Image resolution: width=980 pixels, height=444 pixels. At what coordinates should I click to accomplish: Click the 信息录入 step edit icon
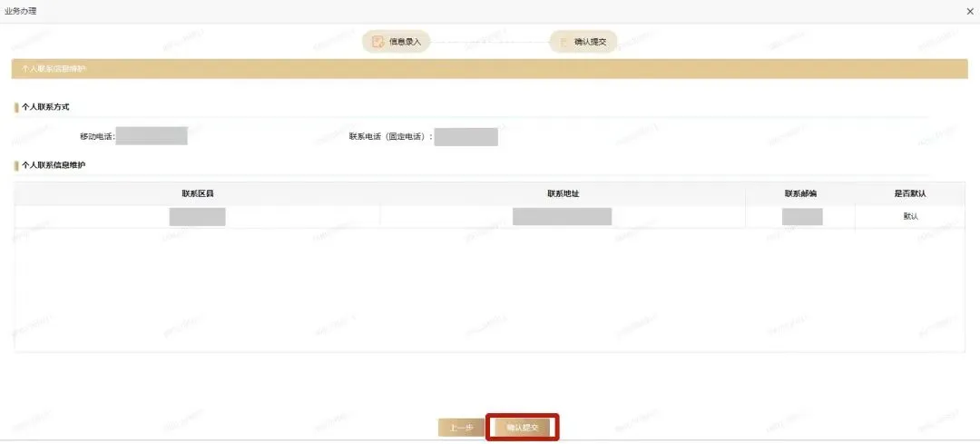coord(377,42)
